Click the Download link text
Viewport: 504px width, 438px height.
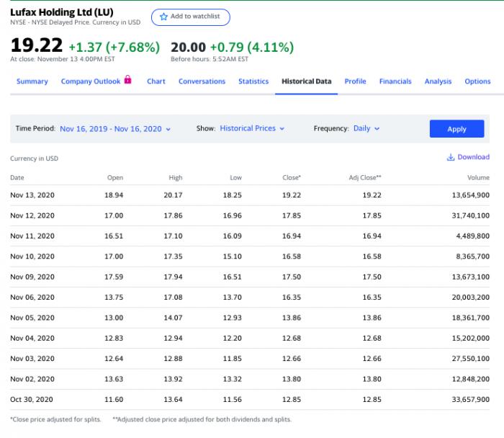pos(473,157)
